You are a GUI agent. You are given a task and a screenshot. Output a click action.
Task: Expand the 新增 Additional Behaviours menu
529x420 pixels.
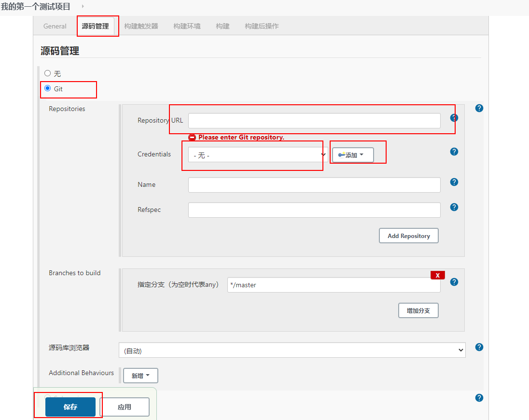140,376
